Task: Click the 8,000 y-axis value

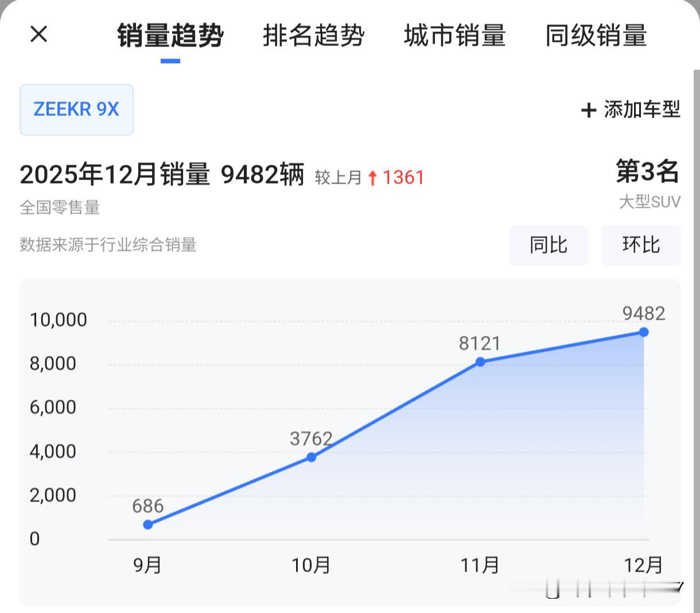Action: pyautogui.click(x=53, y=363)
